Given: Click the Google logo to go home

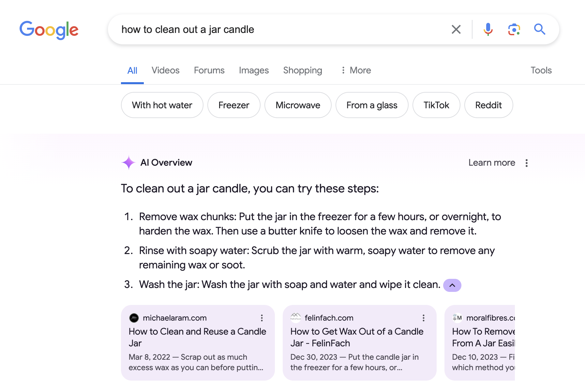Looking at the screenshot, I should [x=49, y=30].
